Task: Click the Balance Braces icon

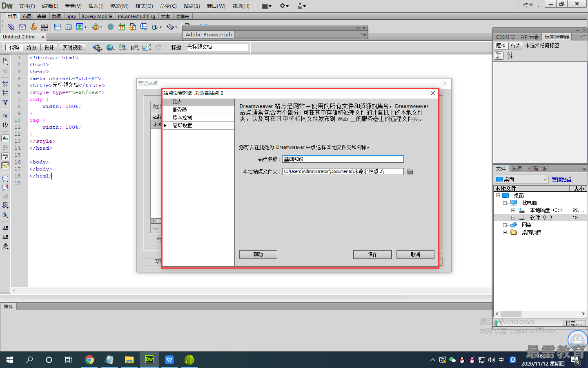Action: click(5, 125)
